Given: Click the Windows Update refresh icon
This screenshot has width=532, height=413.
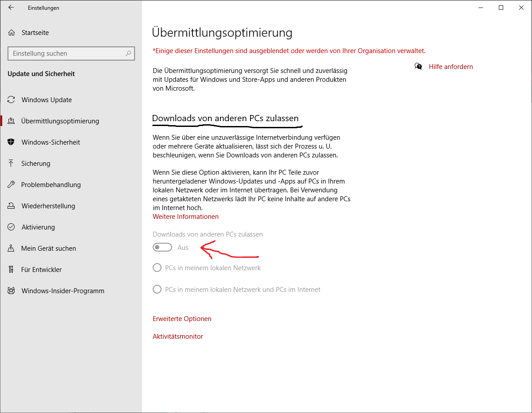Looking at the screenshot, I should (x=12, y=100).
